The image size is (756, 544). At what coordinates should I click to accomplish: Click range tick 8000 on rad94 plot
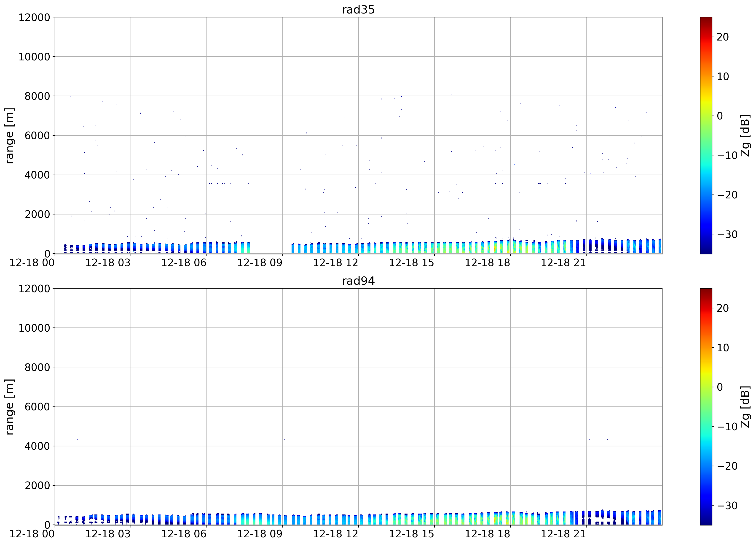[37, 367]
